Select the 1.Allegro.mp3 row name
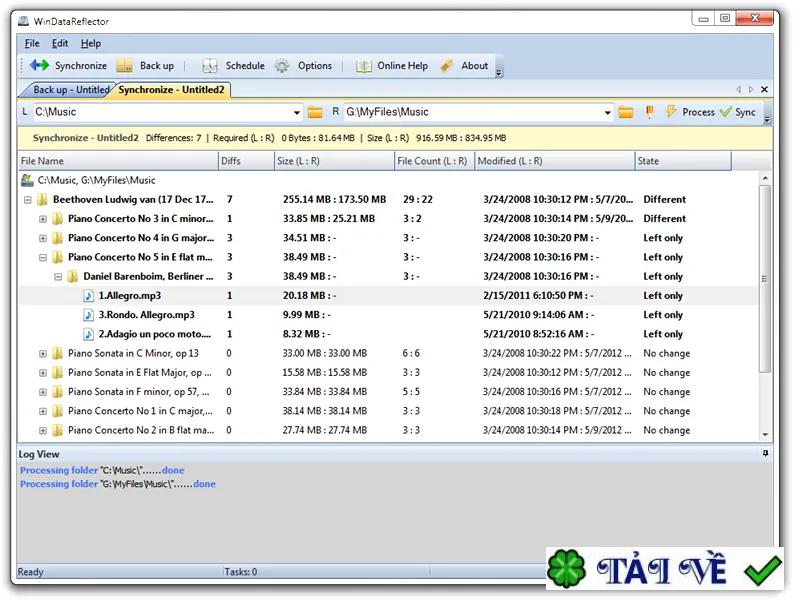 [130, 296]
